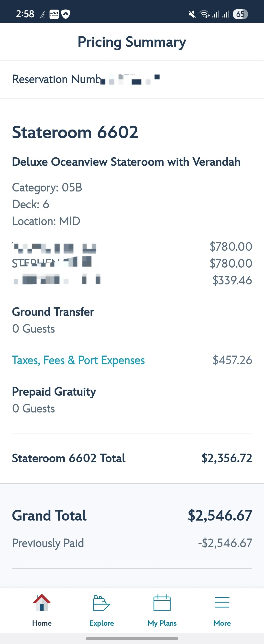
Task: Open Taxes, Fees & Port Expenses link
Action: [x=78, y=360]
